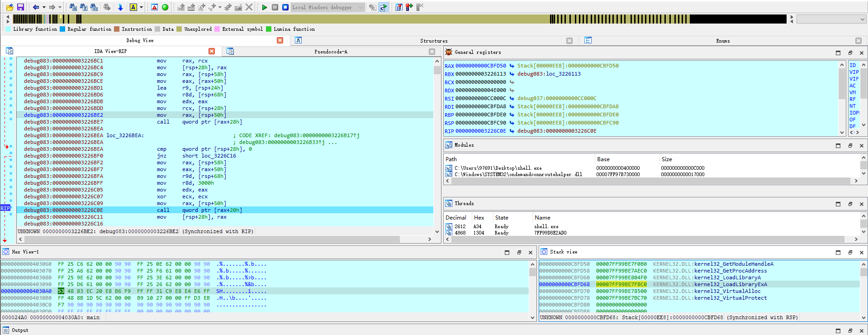Screen dimensions: 868x335
Task: Terminate the process with stop icon
Action: (285, 7)
